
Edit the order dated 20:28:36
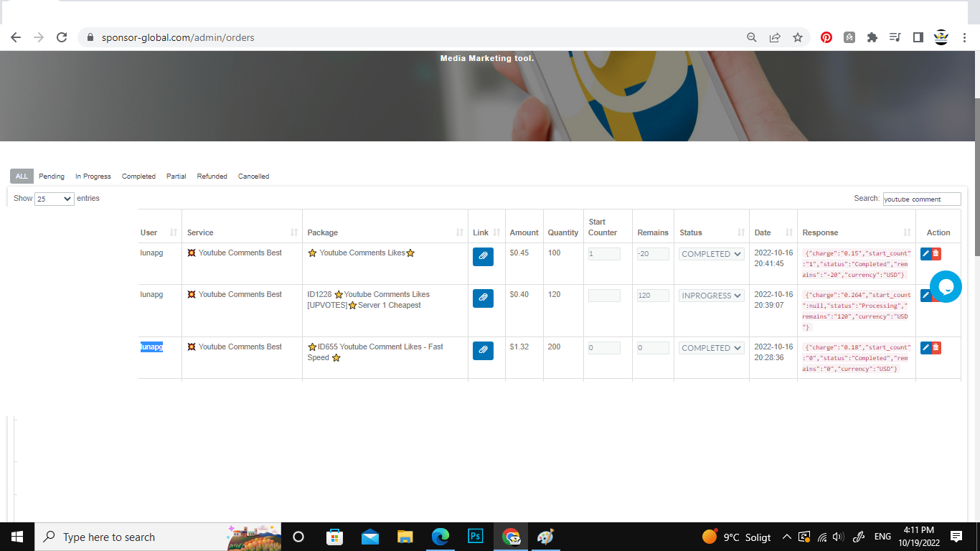click(925, 347)
